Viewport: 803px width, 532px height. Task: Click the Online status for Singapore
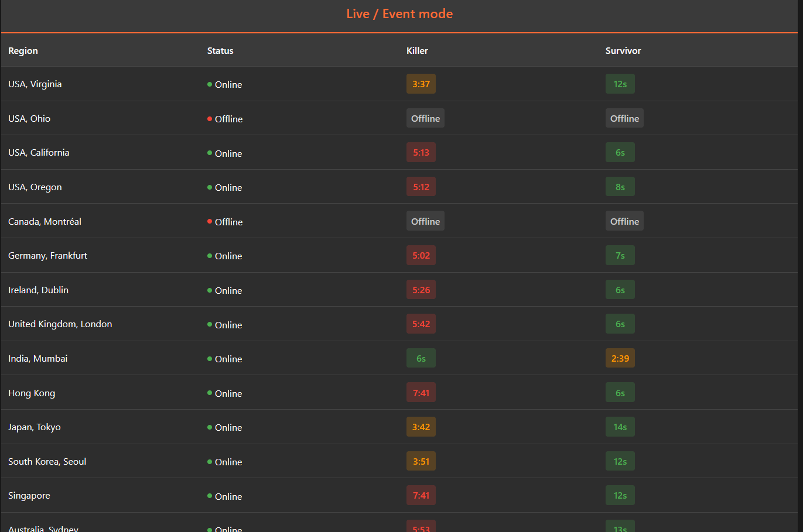(x=225, y=496)
